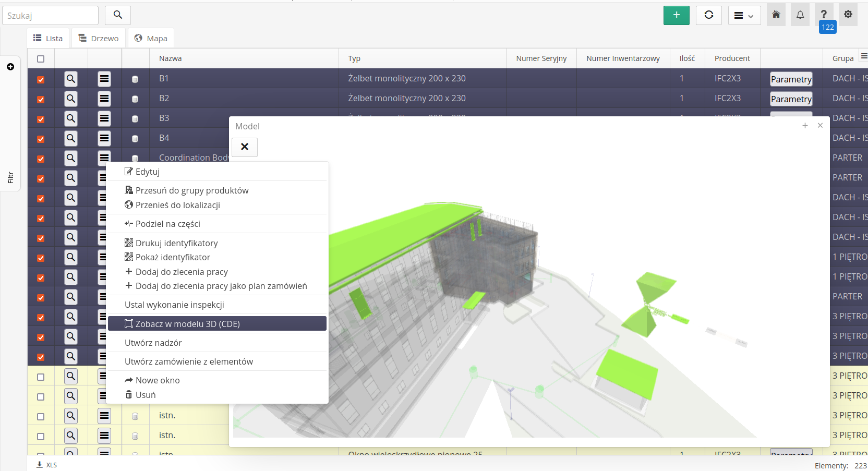
Task: Click the green add new item button
Action: [676, 15]
